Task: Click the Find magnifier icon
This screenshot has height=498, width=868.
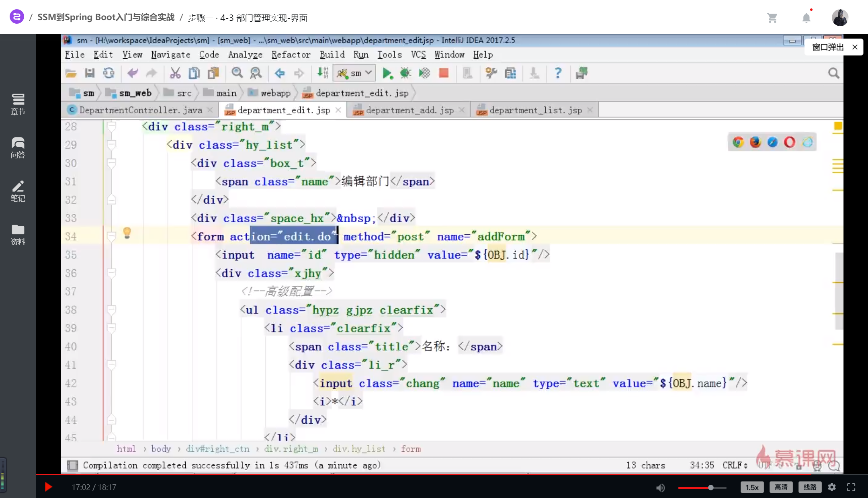Action: 237,73
